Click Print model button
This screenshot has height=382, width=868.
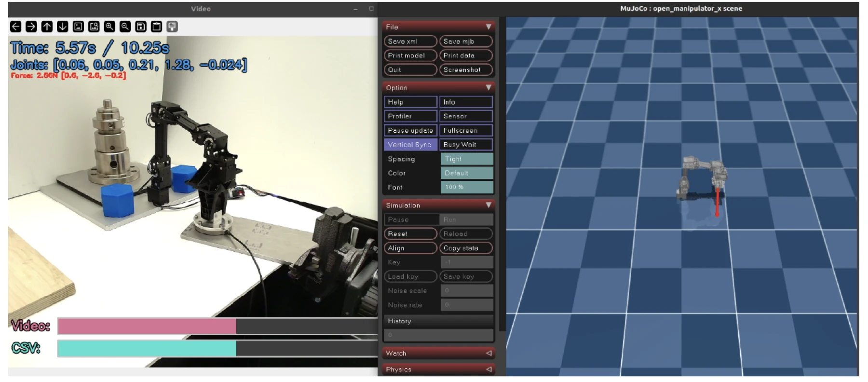point(410,55)
